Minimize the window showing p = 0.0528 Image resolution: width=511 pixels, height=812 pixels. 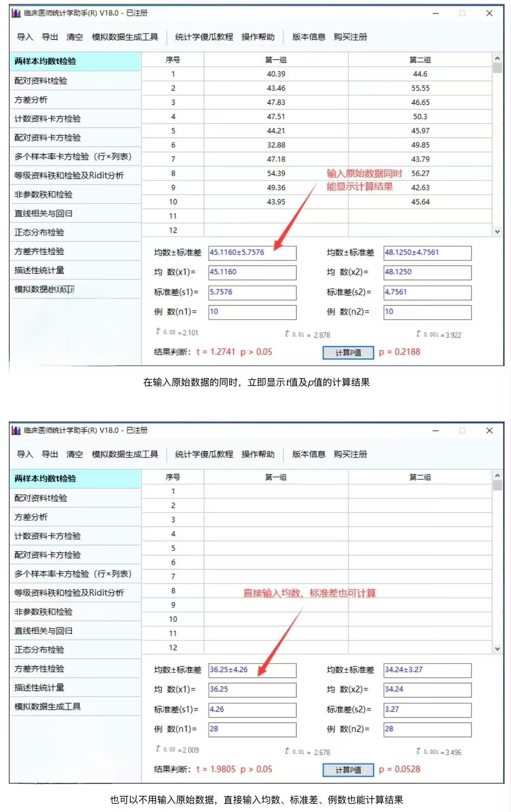tap(436, 431)
